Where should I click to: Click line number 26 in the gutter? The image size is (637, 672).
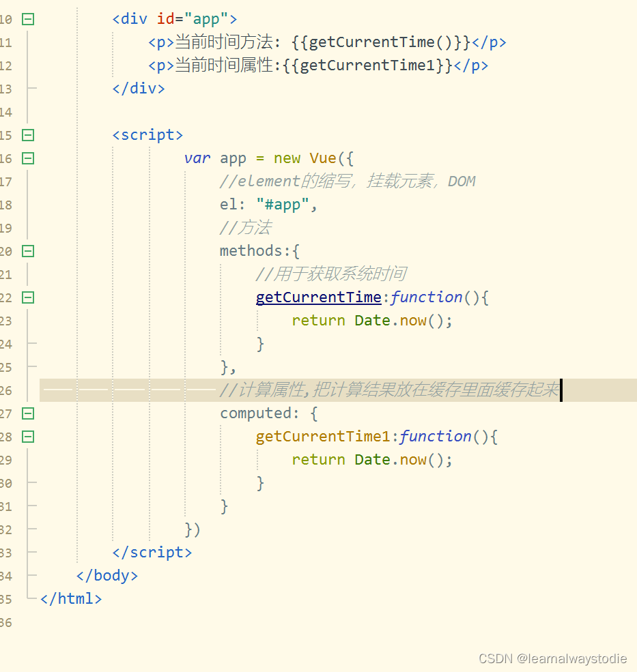[6, 390]
